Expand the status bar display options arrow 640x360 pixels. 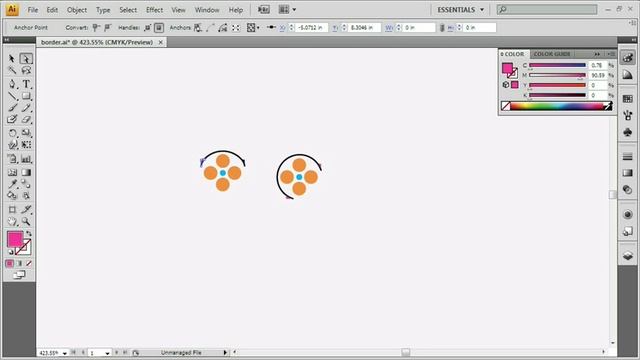coord(225,353)
